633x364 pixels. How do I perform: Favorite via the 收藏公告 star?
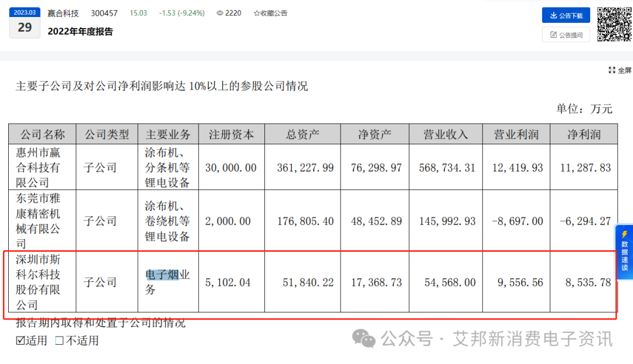click(257, 13)
